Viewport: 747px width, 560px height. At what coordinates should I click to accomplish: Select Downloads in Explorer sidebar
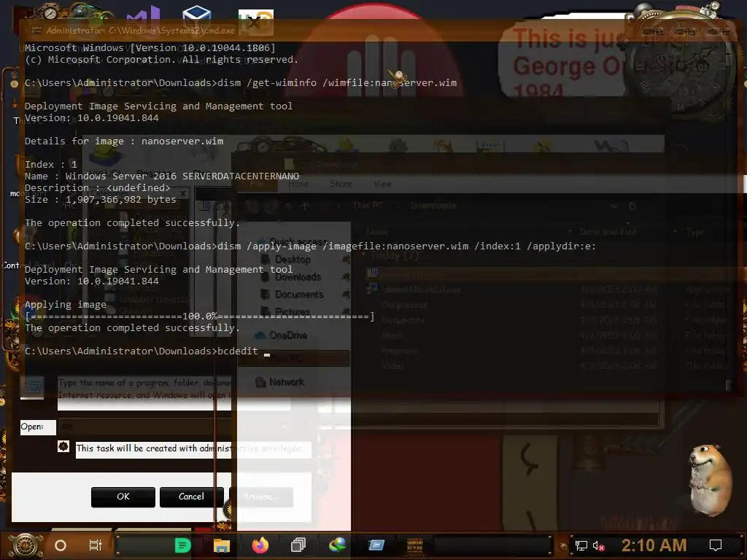point(298,277)
